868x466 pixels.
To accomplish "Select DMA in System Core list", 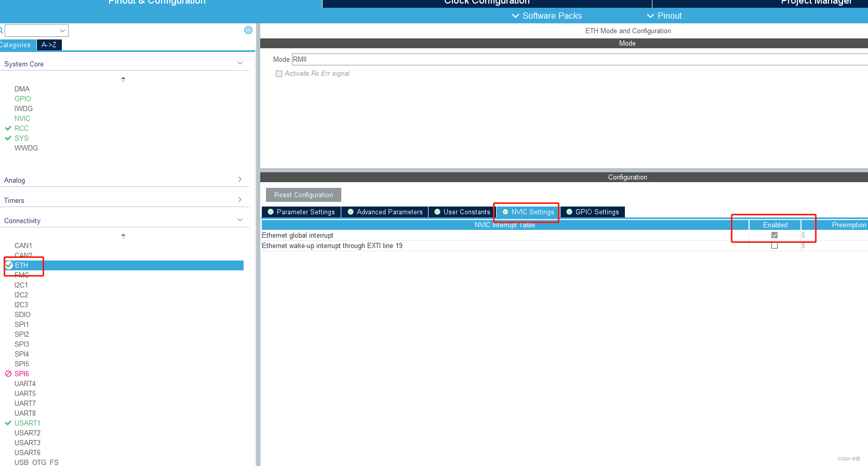I will coord(22,89).
